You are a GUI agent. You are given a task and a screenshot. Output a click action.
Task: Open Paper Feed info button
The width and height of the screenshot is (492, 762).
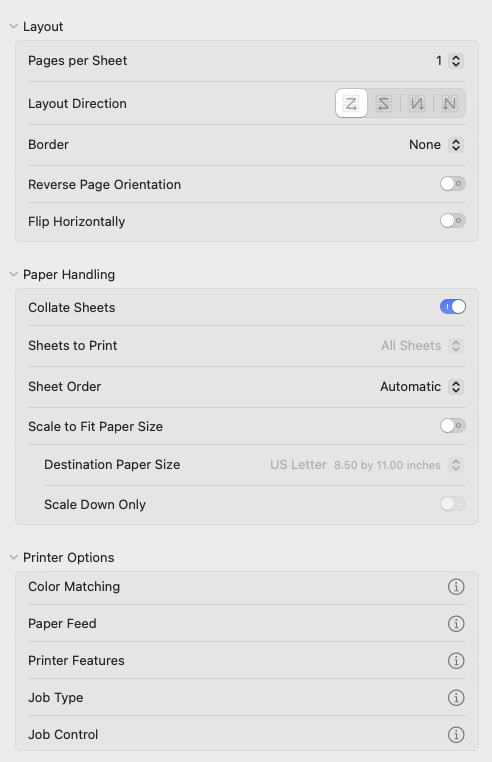click(x=456, y=623)
